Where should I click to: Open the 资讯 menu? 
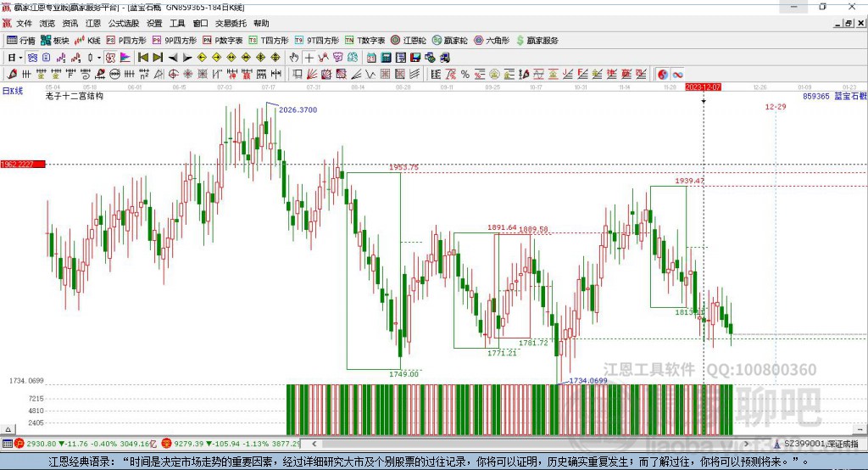70,23
